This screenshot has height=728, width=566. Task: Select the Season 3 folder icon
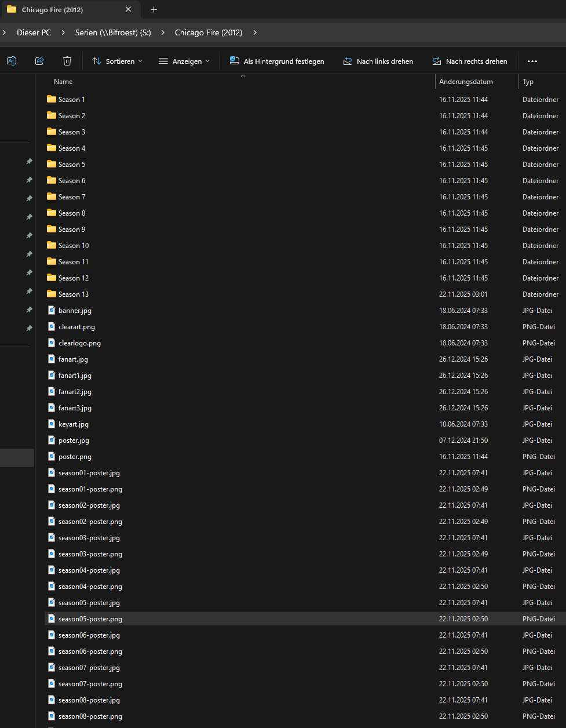pyautogui.click(x=52, y=132)
